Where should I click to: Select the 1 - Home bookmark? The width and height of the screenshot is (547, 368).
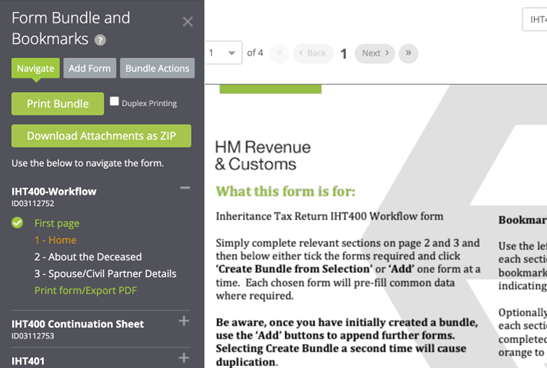(55, 240)
